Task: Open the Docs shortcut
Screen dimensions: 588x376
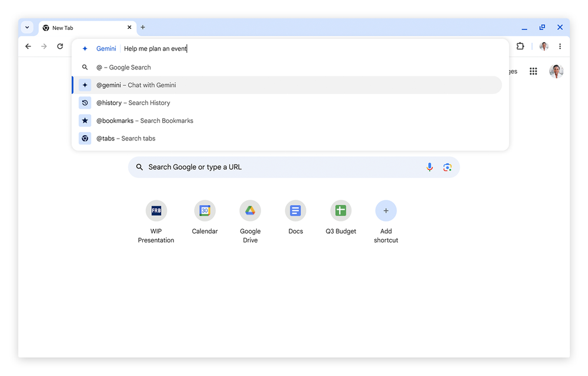Action: (x=296, y=217)
